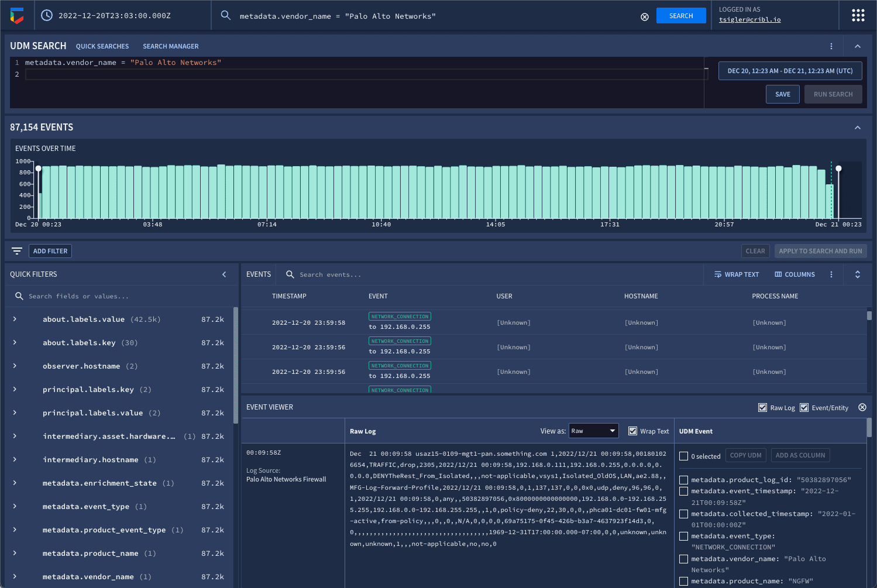
Task: Close the Event Viewer panel
Action: pos(862,407)
